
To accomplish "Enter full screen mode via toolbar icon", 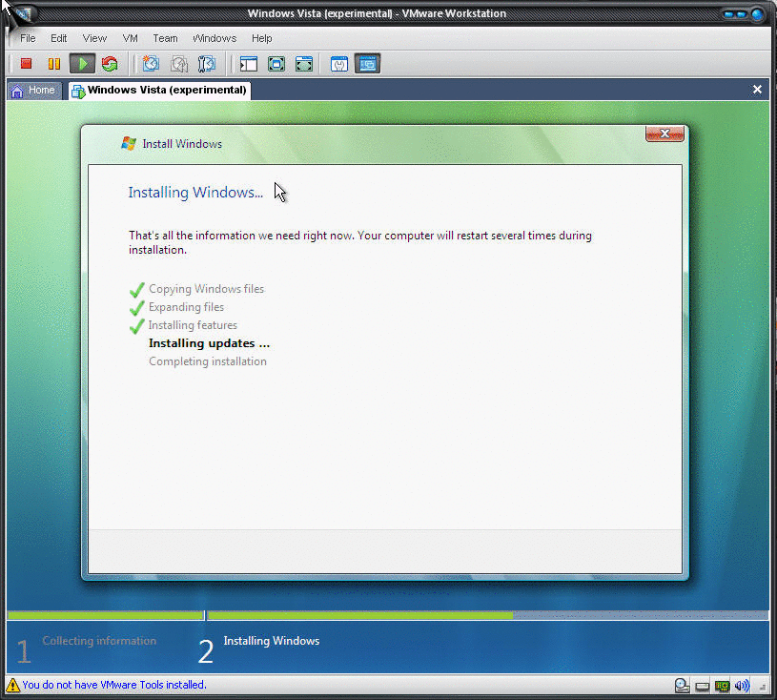I will 304,64.
